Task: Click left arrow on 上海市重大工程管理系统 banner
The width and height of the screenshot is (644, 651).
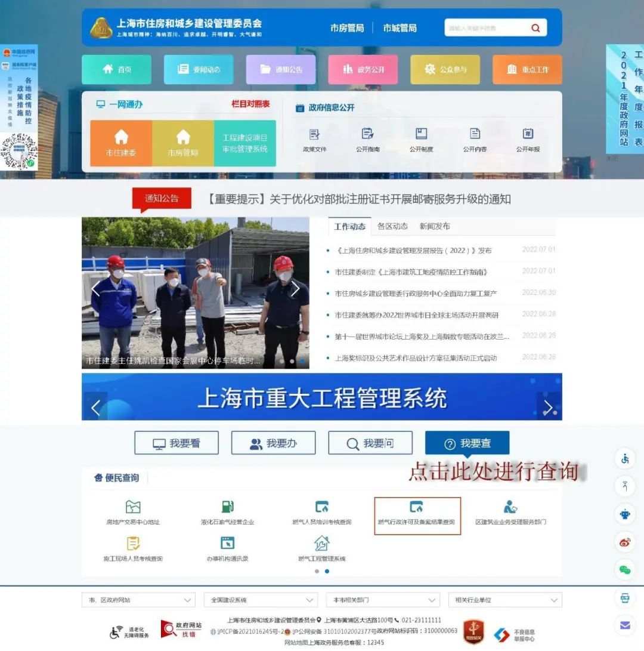Action: coord(96,408)
